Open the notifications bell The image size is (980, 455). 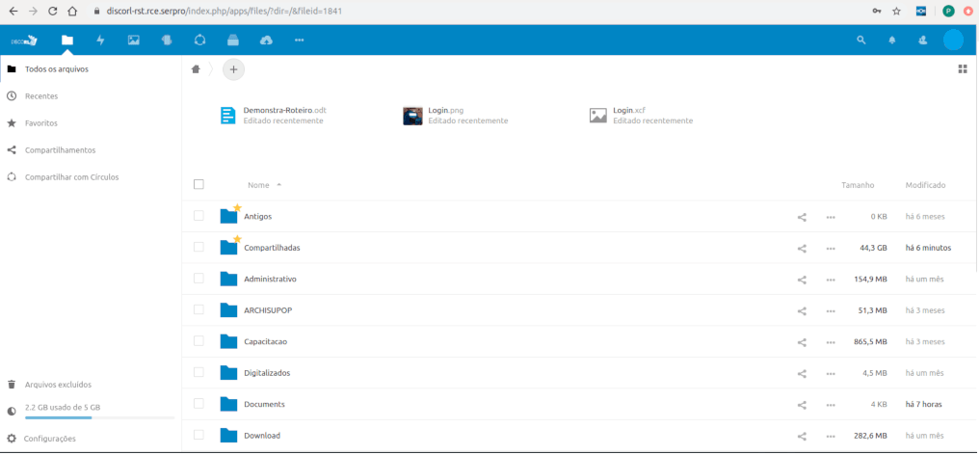[891, 40]
